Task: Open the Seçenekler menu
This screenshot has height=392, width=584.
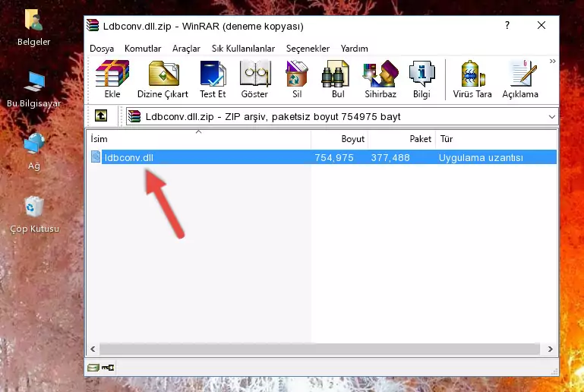Action: click(x=308, y=49)
